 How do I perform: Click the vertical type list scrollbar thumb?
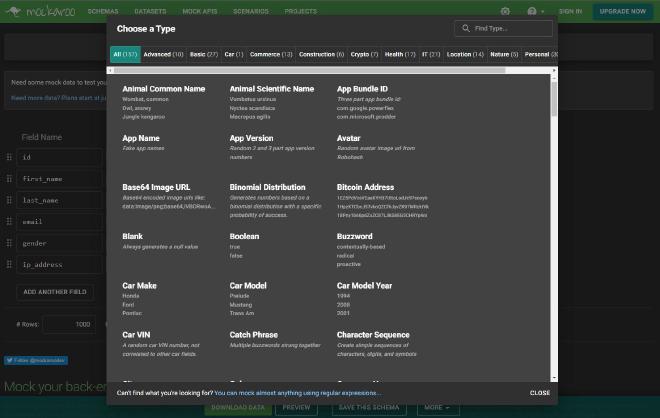tap(554, 99)
